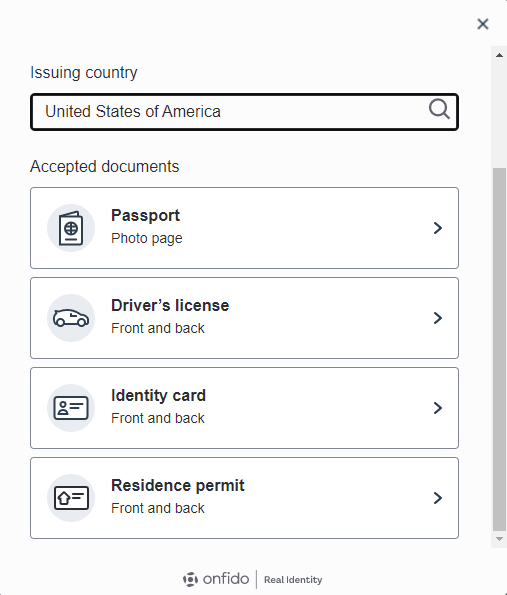This screenshot has width=507, height=595.
Task: Click the scrollbar up arrow
Action: point(499,55)
